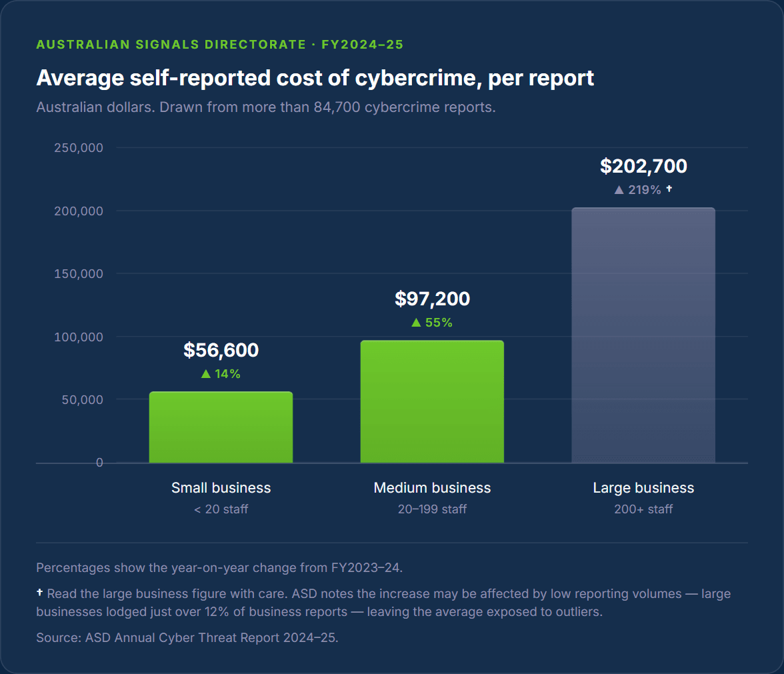Click footnote about large business figure
This screenshot has height=674, width=784.
click(x=383, y=603)
